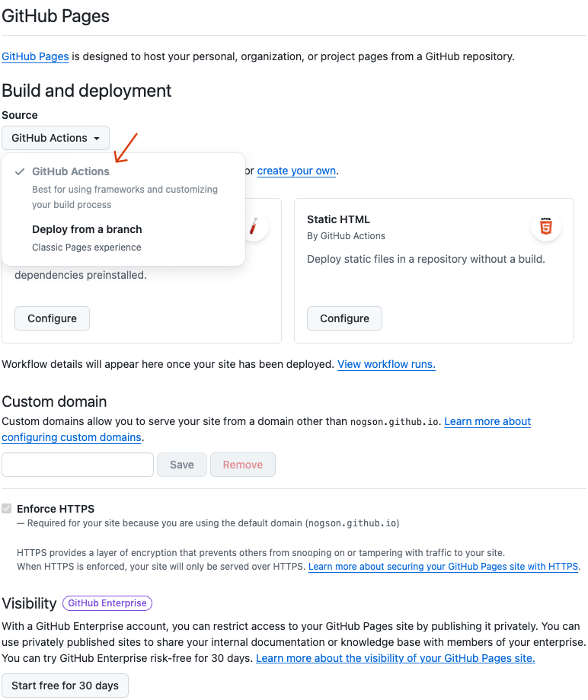The width and height of the screenshot is (588, 700).
Task: Configure the Static HTML workflow
Action: coord(344,318)
